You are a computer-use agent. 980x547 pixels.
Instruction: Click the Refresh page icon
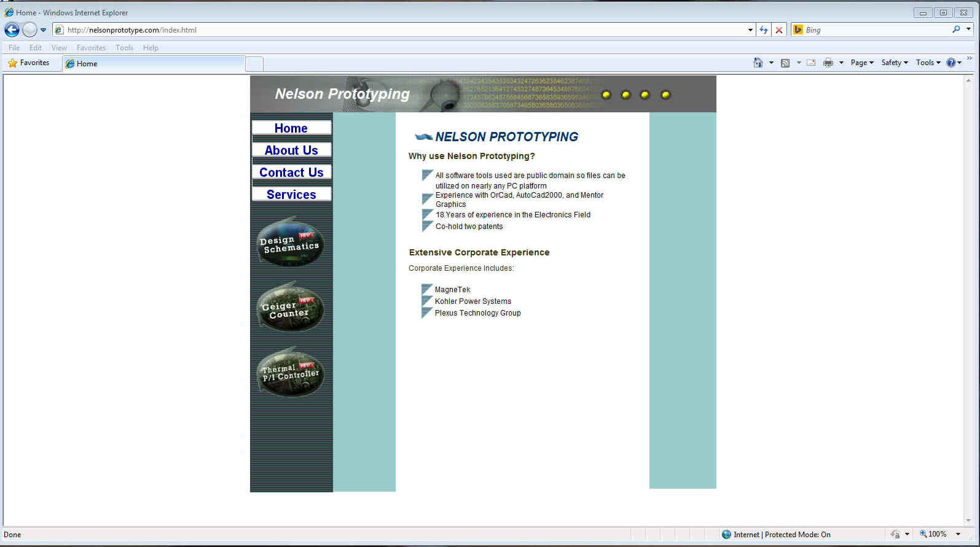pos(764,30)
